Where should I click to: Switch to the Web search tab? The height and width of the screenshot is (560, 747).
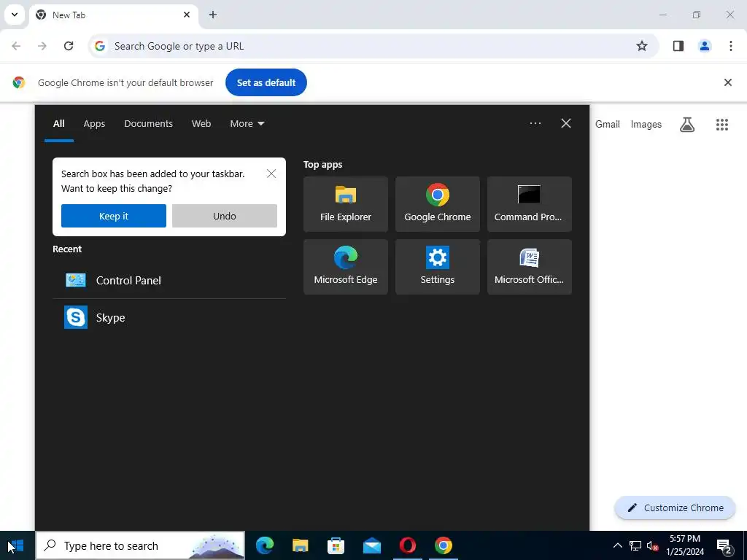201,124
